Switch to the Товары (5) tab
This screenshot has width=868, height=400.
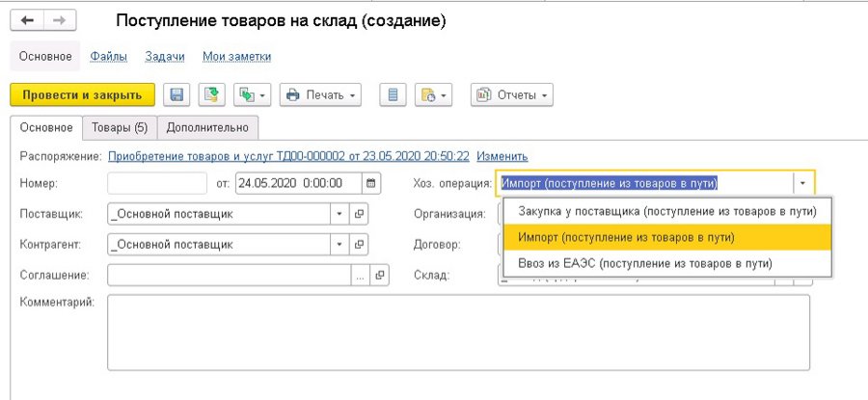(x=120, y=127)
